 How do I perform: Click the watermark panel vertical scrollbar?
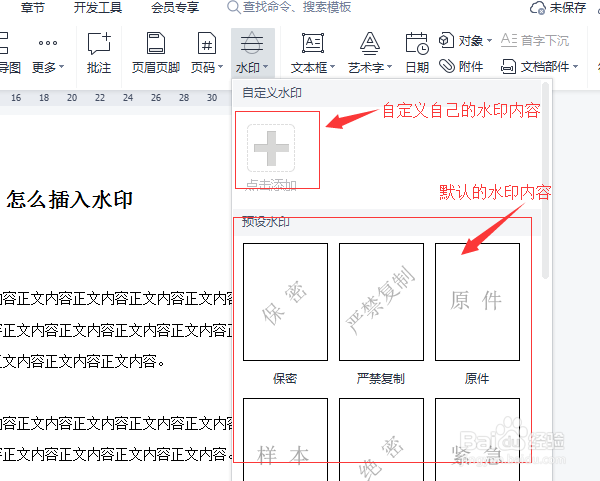coord(546,181)
